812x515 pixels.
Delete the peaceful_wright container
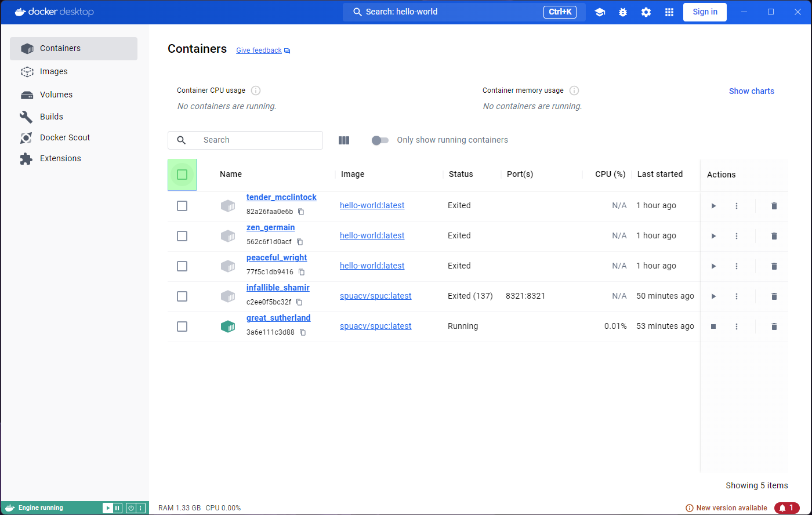774,266
